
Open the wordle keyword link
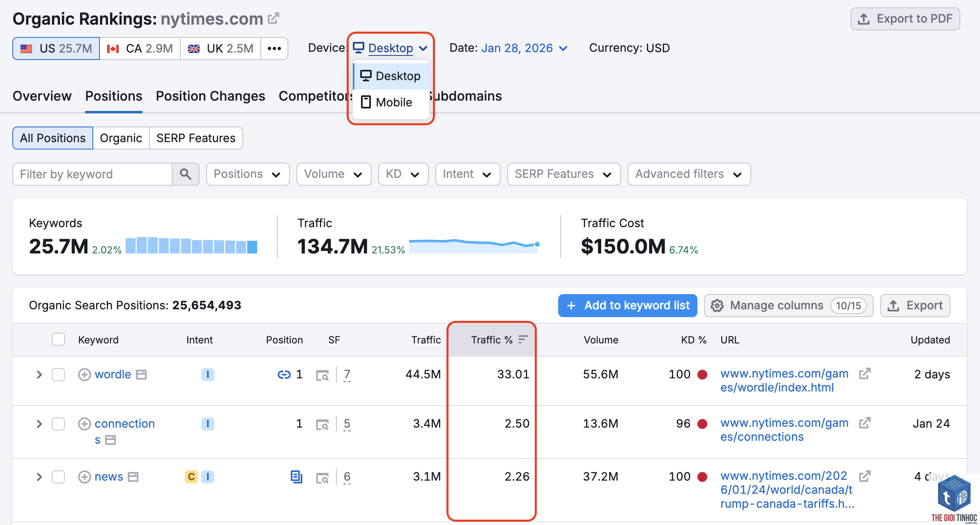pyautogui.click(x=113, y=375)
